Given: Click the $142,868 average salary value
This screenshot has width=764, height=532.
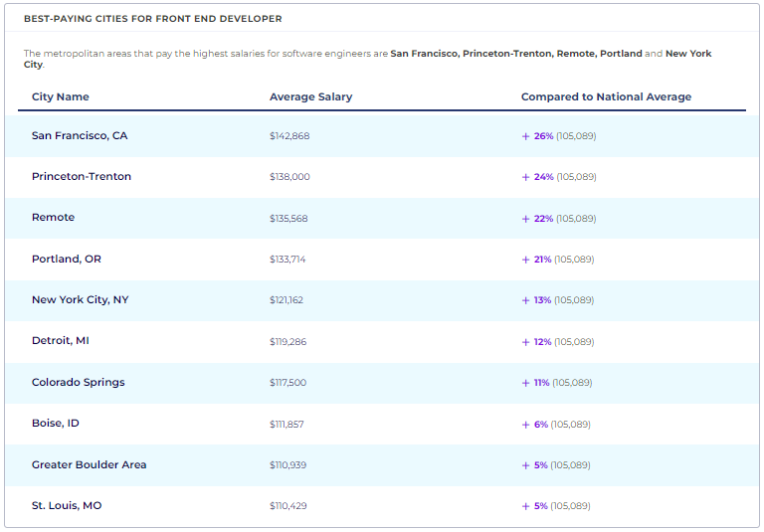Looking at the screenshot, I should pos(289,136).
